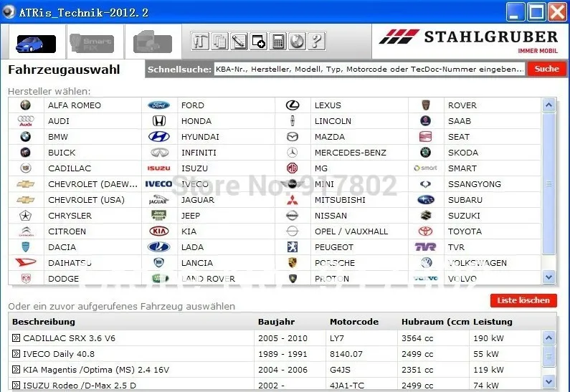
Task: Click recent vehicles list scroll-up arrow
Action: [548, 338]
